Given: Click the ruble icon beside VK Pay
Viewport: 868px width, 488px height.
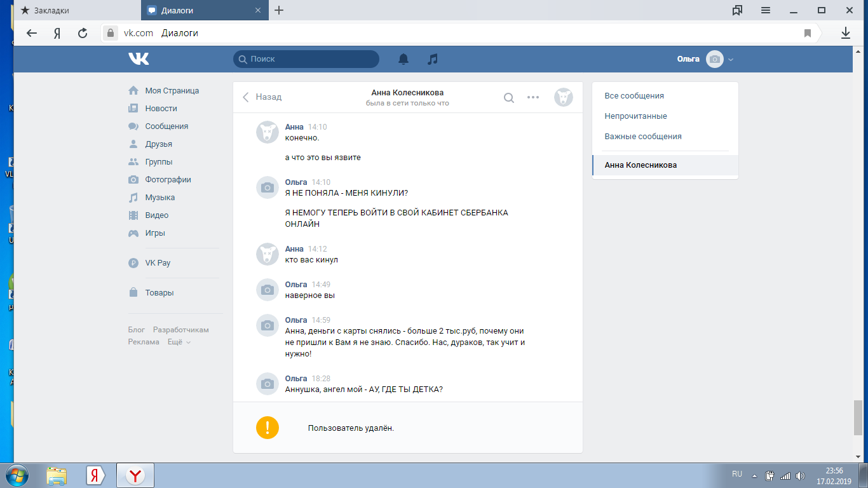Looking at the screenshot, I should click(x=133, y=263).
